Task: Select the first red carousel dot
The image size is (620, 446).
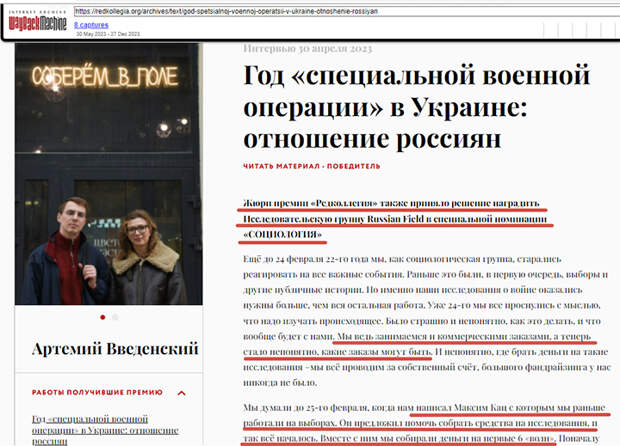Action: tap(103, 317)
